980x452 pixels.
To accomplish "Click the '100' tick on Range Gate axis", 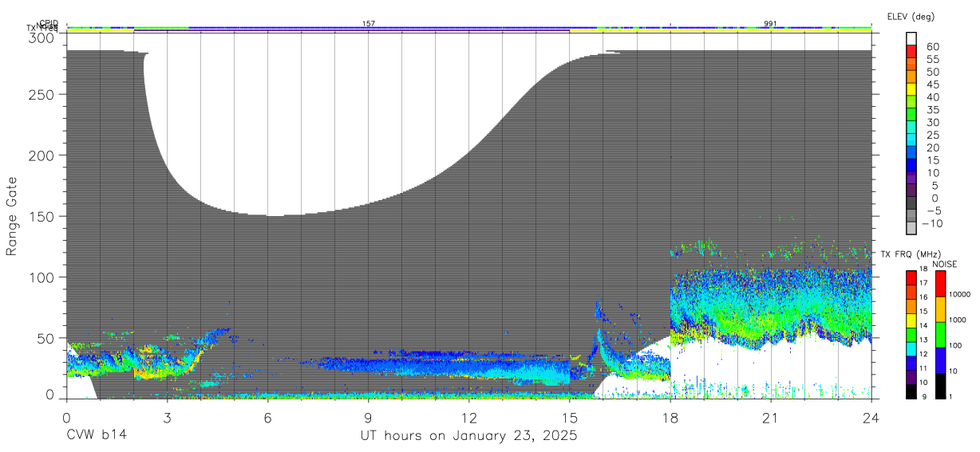I will click(x=43, y=277).
